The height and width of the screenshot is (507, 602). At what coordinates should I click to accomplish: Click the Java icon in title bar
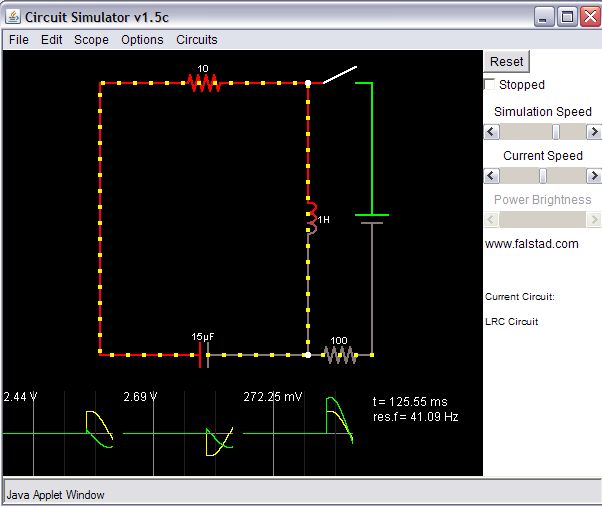[13, 17]
